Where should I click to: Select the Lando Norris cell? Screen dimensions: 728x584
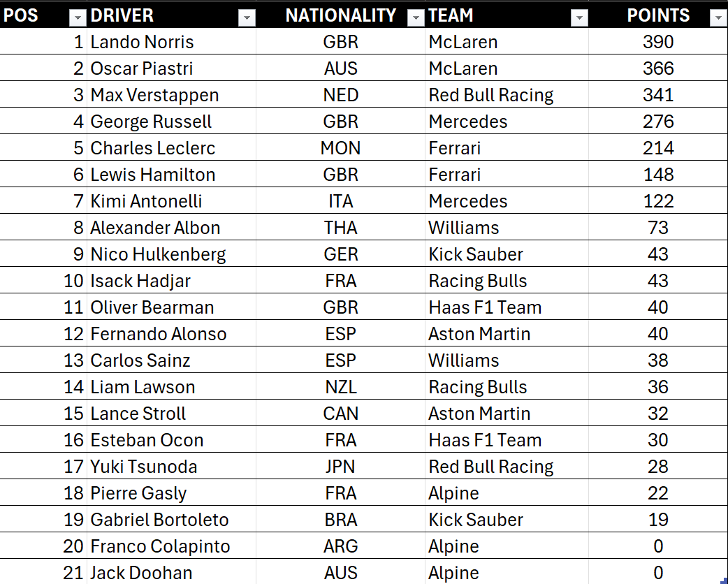coord(142,42)
